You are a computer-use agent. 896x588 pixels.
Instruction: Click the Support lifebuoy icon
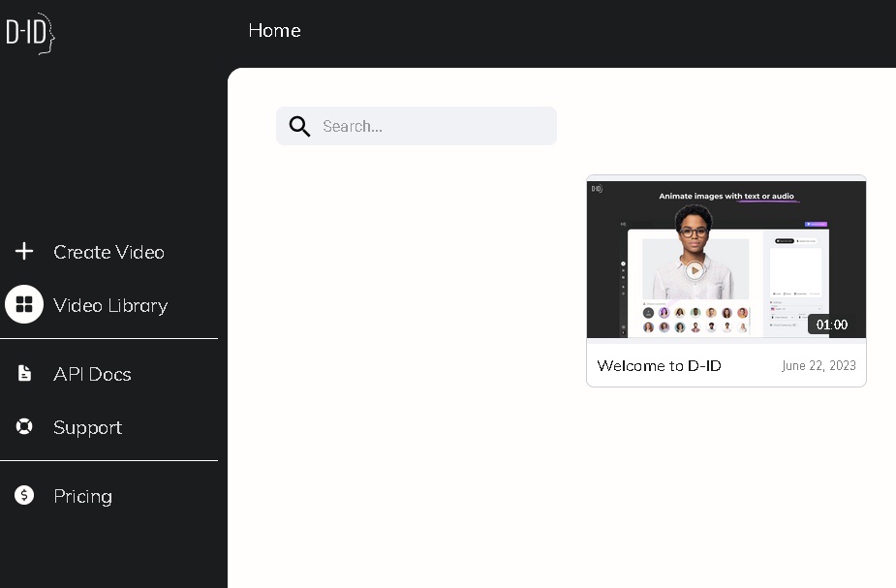(x=24, y=426)
